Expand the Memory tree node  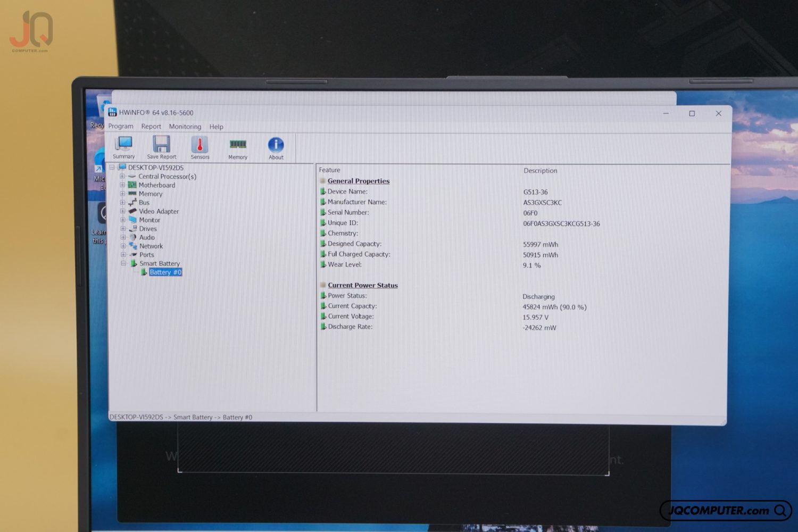pos(122,194)
